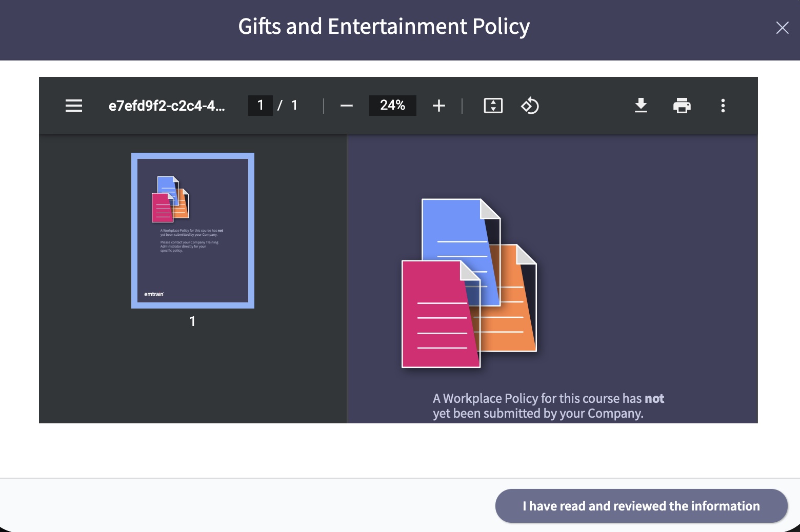Click the 24% zoom level field

393,106
